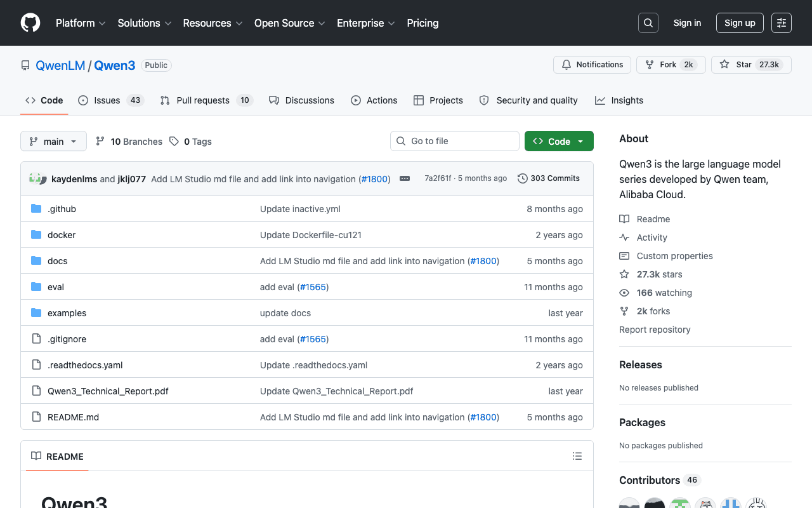Screen dimensions: 812x508
Task: Expand the Platform menu
Action: [x=81, y=23]
